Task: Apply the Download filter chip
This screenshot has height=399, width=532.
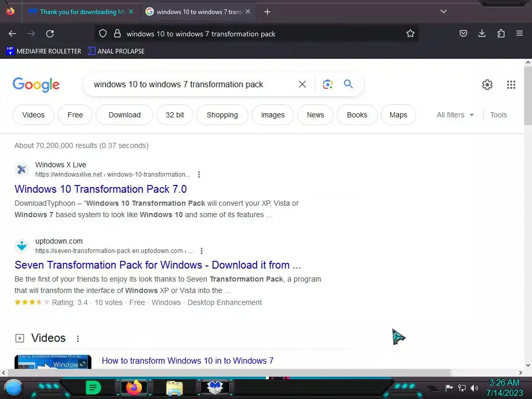Action: coord(125,115)
